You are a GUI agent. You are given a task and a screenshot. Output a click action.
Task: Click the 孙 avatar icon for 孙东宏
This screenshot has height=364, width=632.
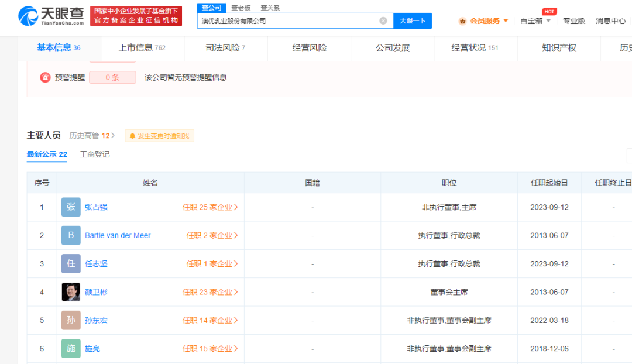(x=71, y=320)
